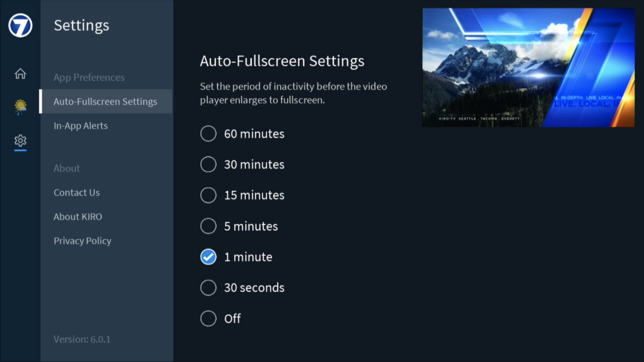Click the 30 seconds text label
Screen dimensions: 644x362
coord(254,288)
